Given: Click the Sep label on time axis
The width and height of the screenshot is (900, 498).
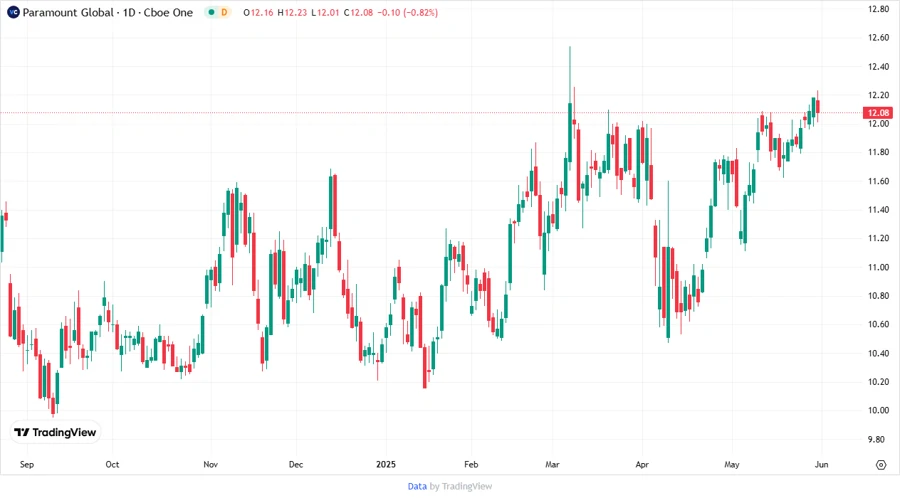Looking at the screenshot, I should pyautogui.click(x=27, y=464).
